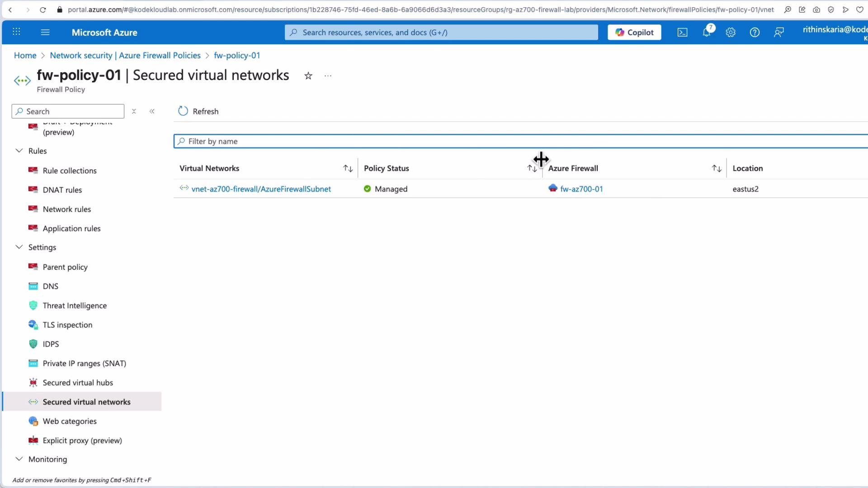Go back with browser back arrow
Viewport: 868px width, 488px height.
[x=10, y=9]
